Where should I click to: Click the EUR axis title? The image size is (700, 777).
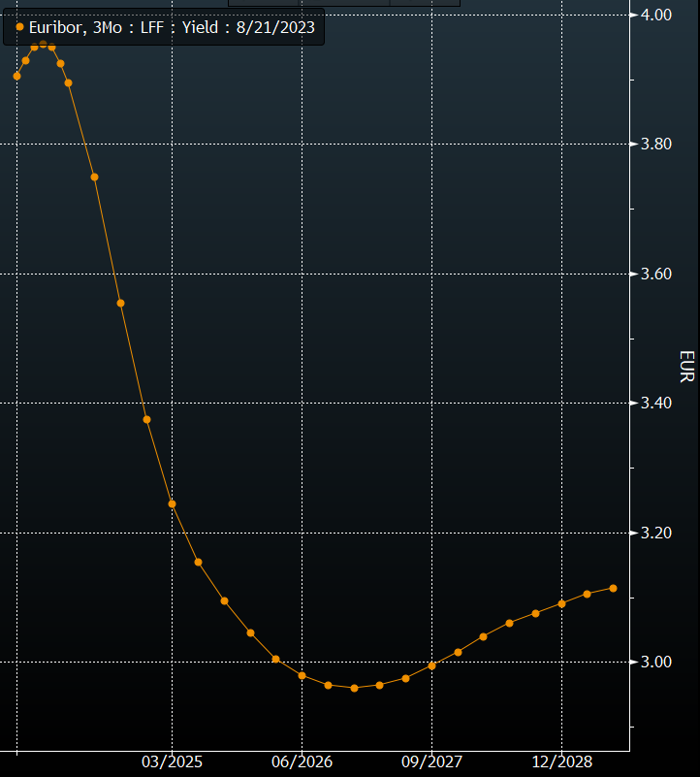click(x=686, y=366)
